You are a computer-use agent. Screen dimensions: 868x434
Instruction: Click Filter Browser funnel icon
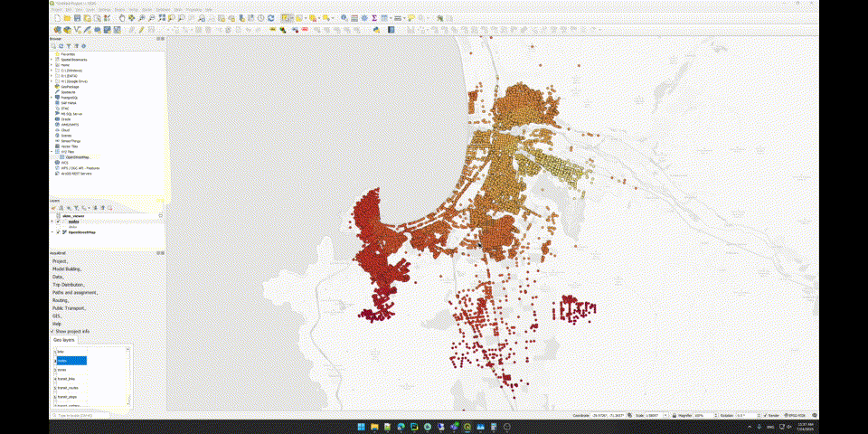pos(69,46)
